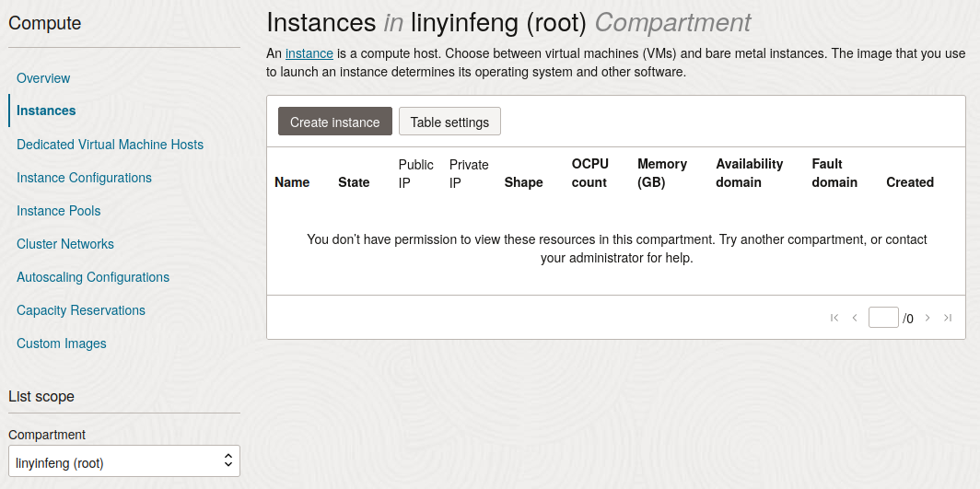Jump to last page pagination icon
This screenshot has width=980, height=489.
[948, 318]
